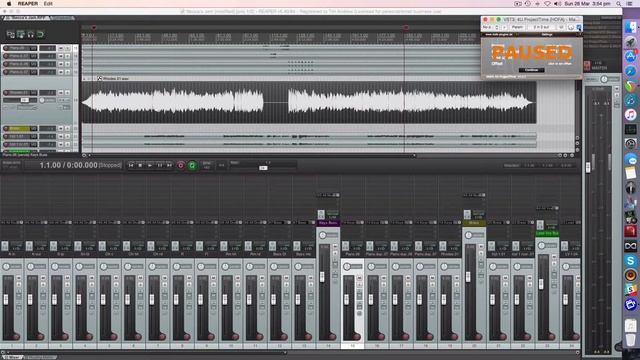This screenshot has width=640, height=360.
Task: Click the first mixer channel record-arm button
Action: pyautogui.click(x=16, y=336)
